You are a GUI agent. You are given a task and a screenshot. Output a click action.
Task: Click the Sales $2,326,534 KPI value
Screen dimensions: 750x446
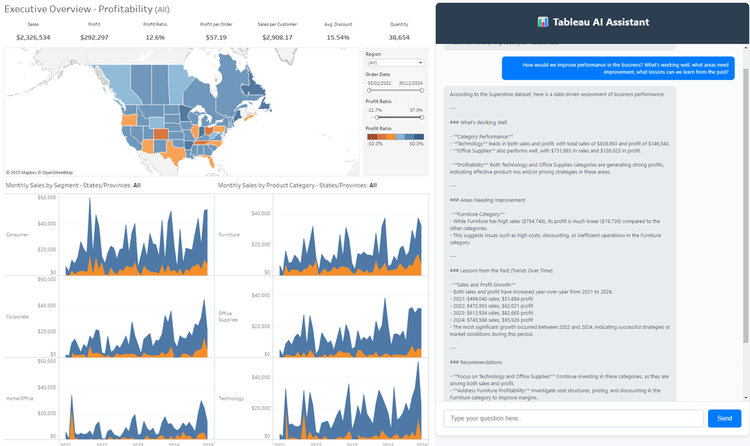pos(34,37)
